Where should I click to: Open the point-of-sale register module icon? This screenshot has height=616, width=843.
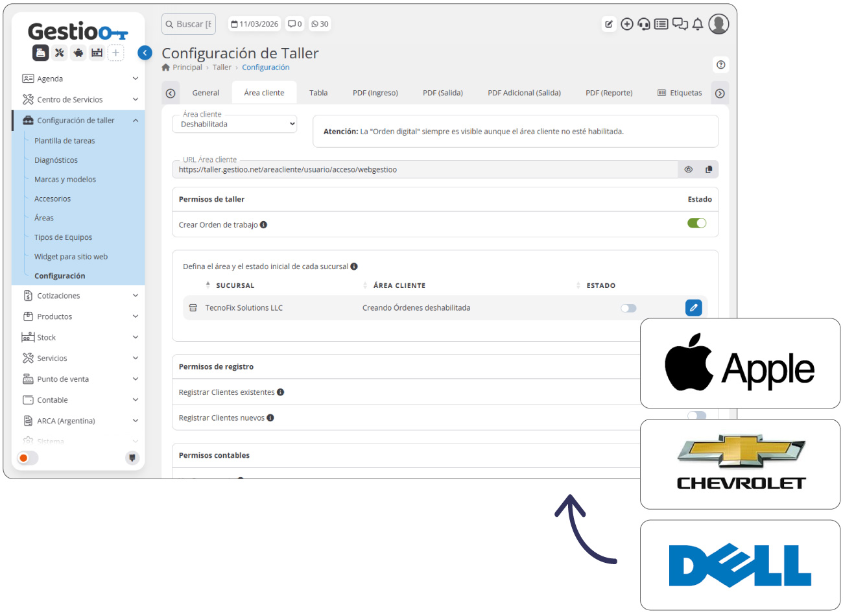(x=41, y=53)
